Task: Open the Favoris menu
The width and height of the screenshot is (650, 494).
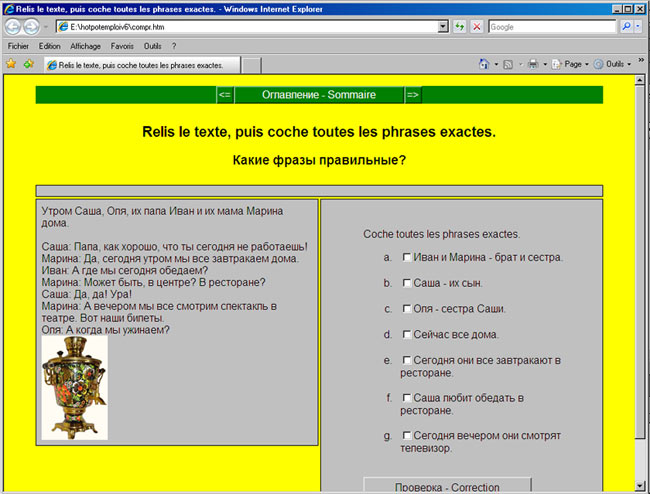Action: click(122, 46)
